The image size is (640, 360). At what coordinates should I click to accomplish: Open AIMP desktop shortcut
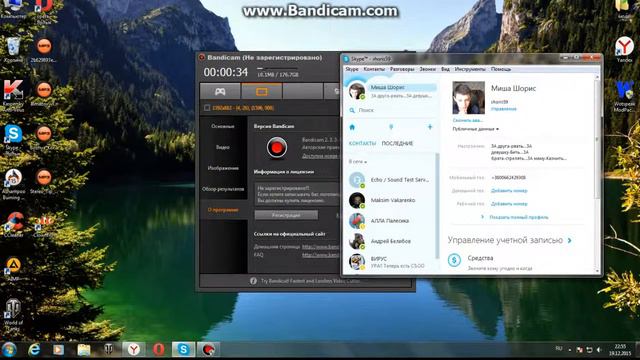pos(13,269)
